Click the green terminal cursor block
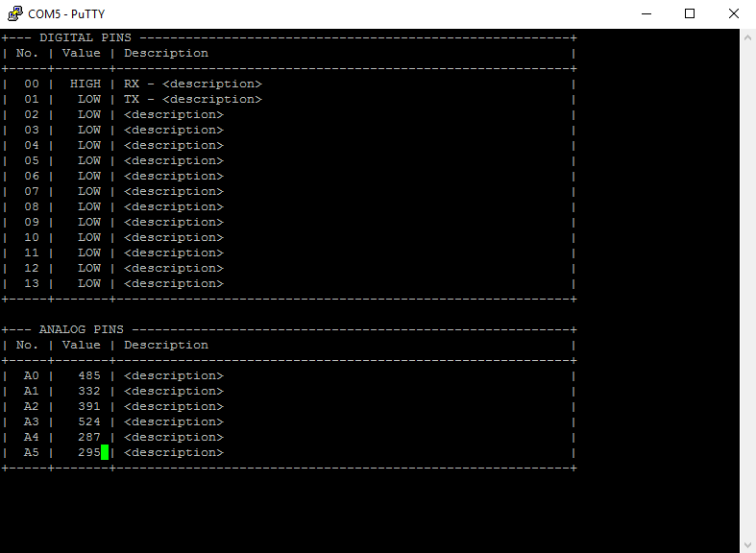Screen dimensions: 756x553 (105, 453)
